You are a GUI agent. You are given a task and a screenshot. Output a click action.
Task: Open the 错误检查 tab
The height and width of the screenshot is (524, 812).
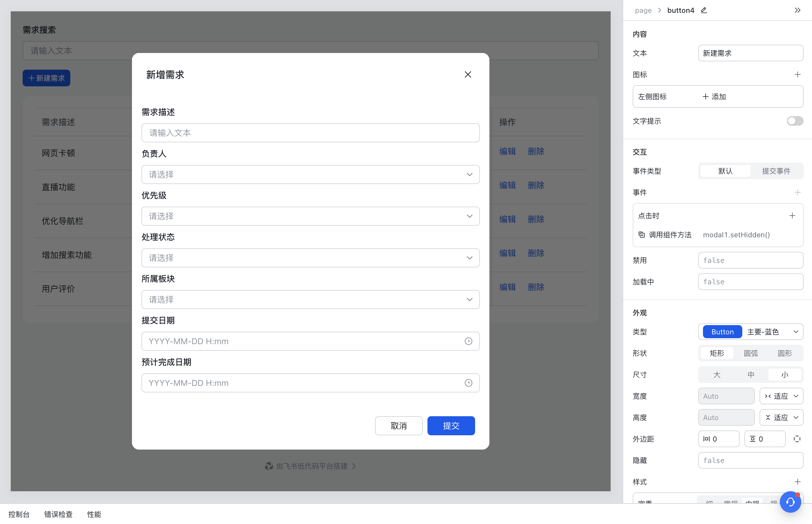click(58, 514)
